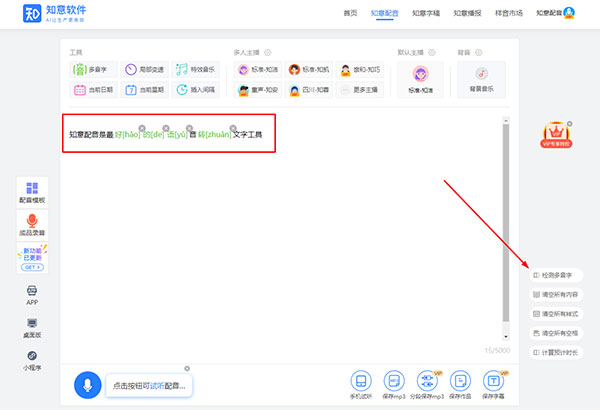The height and width of the screenshot is (410, 600).
Task: Click the 清空所有内容 clear all content button
Action: click(556, 294)
